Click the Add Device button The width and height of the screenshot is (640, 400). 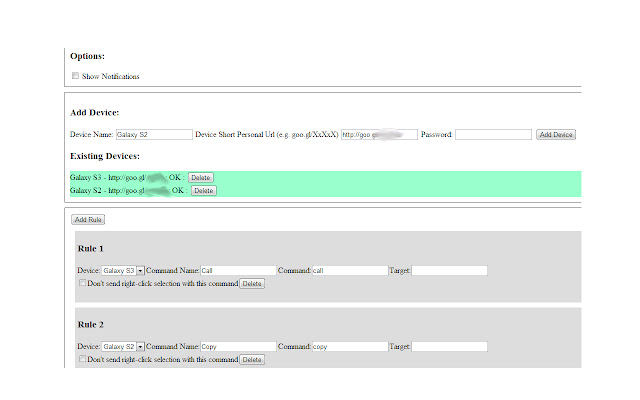(556, 135)
